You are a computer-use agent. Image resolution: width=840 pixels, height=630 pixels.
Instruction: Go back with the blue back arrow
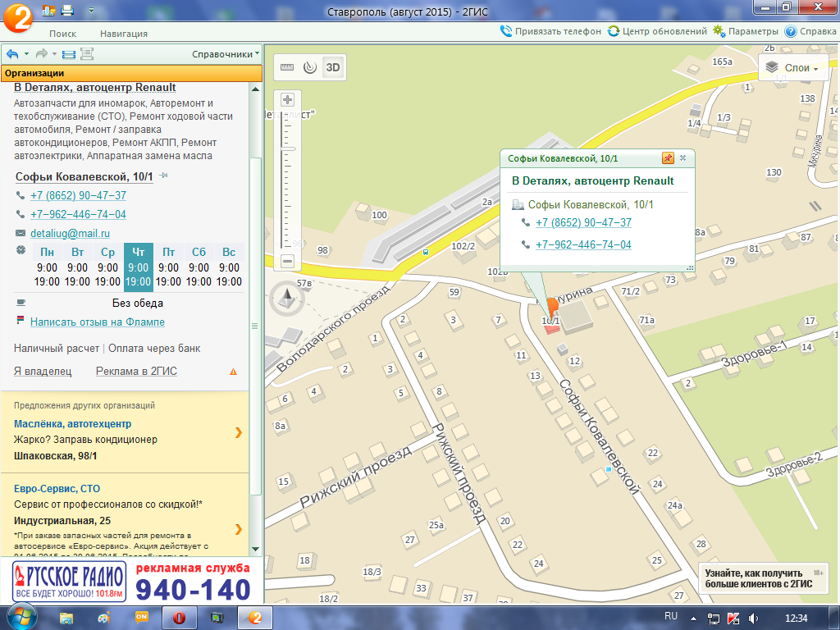(12, 53)
